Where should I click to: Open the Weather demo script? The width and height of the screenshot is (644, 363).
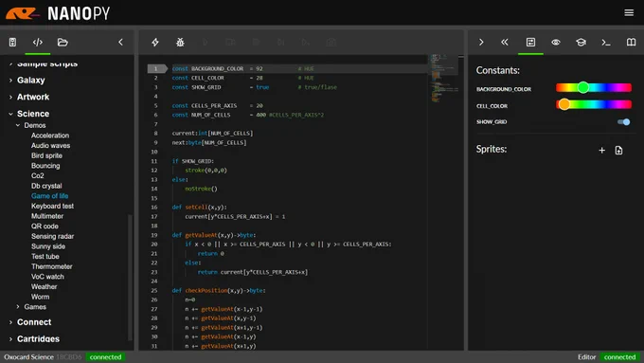(44, 287)
